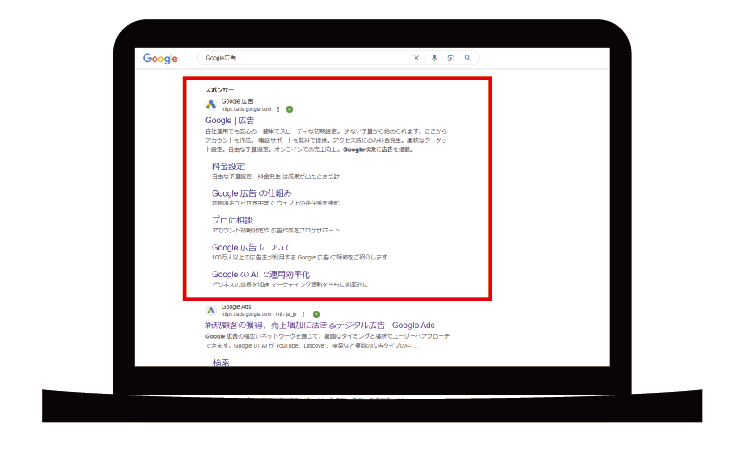
Task: Open the "Google の AI で運用効率化" sitelink
Action: 261,274
